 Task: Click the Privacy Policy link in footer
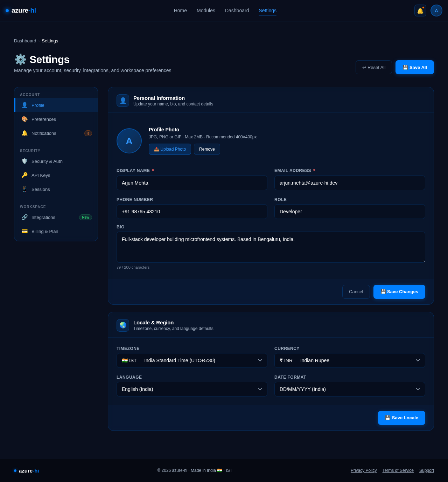pyautogui.click(x=363, y=470)
